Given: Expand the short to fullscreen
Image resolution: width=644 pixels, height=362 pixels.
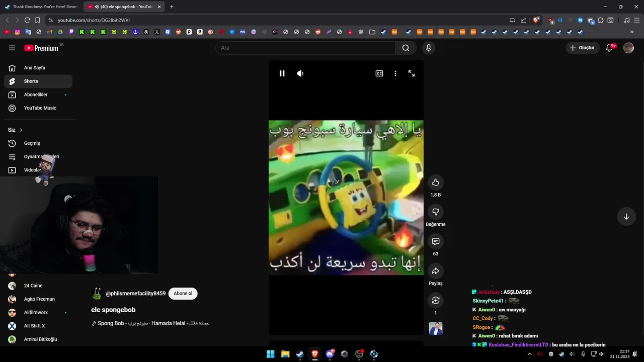Looking at the screenshot, I should [412, 73].
